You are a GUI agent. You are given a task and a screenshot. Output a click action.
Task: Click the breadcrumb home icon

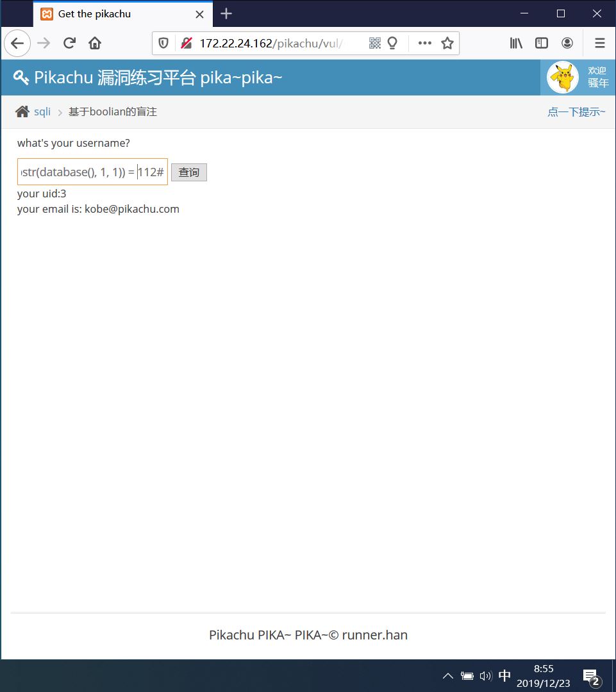pos(22,111)
